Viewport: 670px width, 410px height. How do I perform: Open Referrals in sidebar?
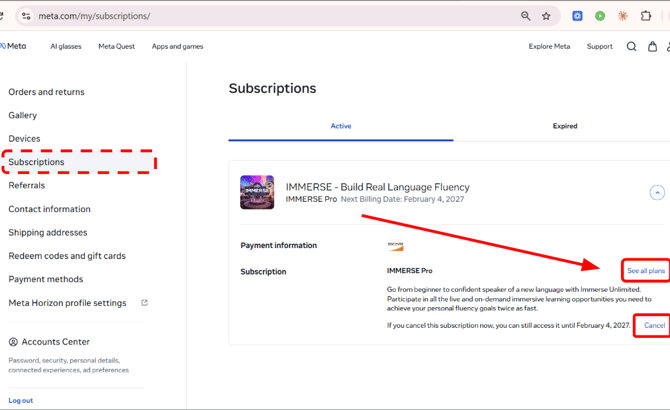point(26,185)
